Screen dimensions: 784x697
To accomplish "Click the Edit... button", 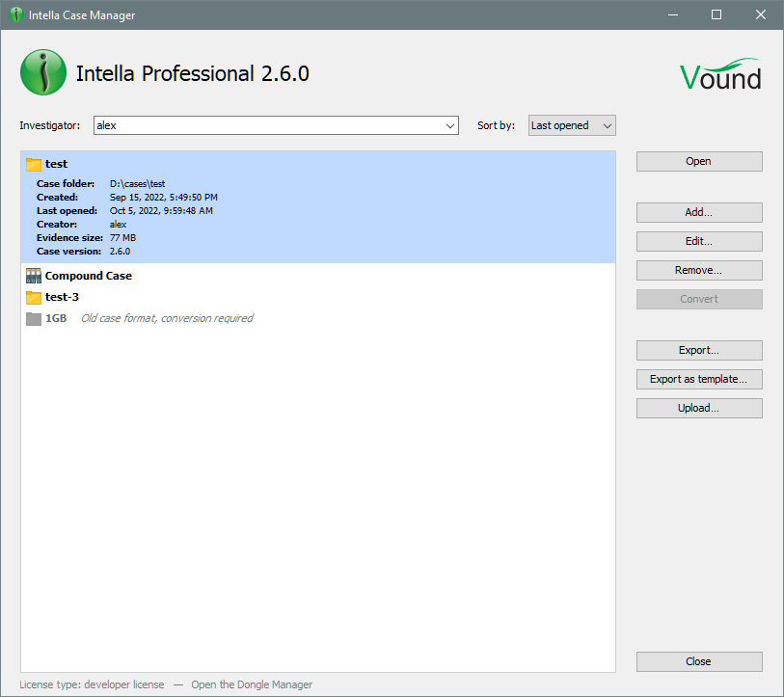I will tap(698, 241).
